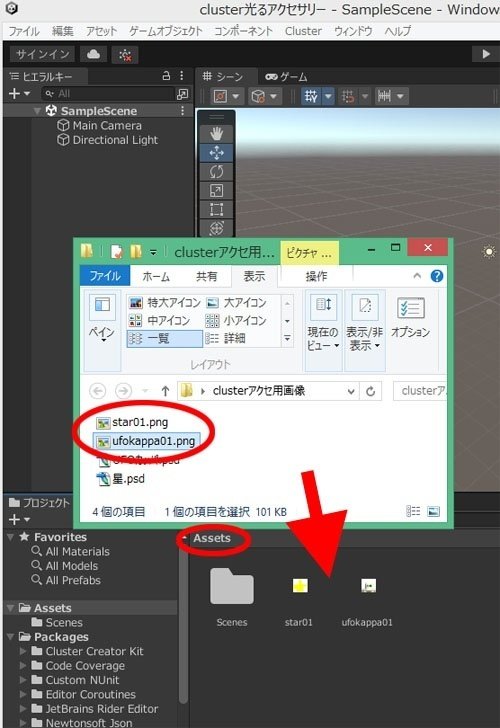500x728 pixels.
Task: Click Explorer back navigation arrow
Action: (97, 391)
